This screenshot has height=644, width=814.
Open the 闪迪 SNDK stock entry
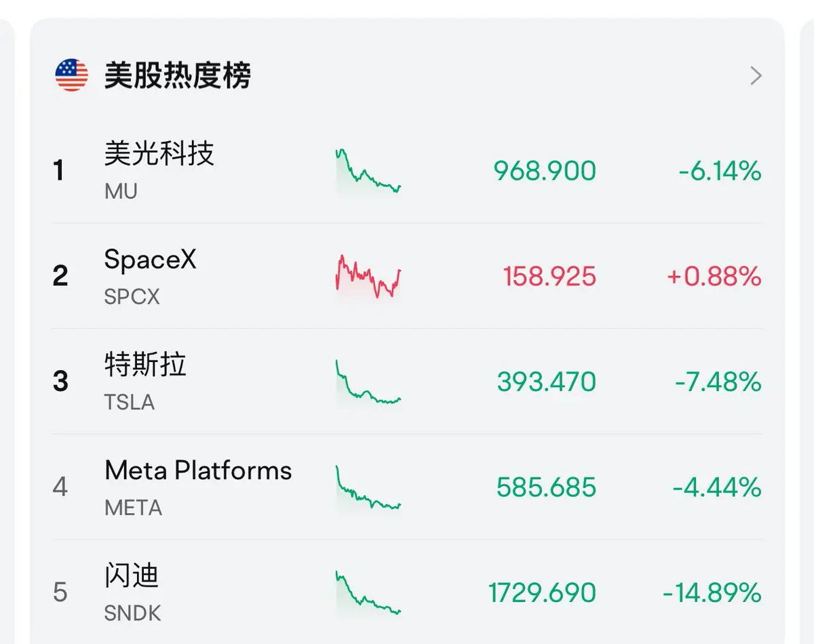pyautogui.click(x=407, y=592)
